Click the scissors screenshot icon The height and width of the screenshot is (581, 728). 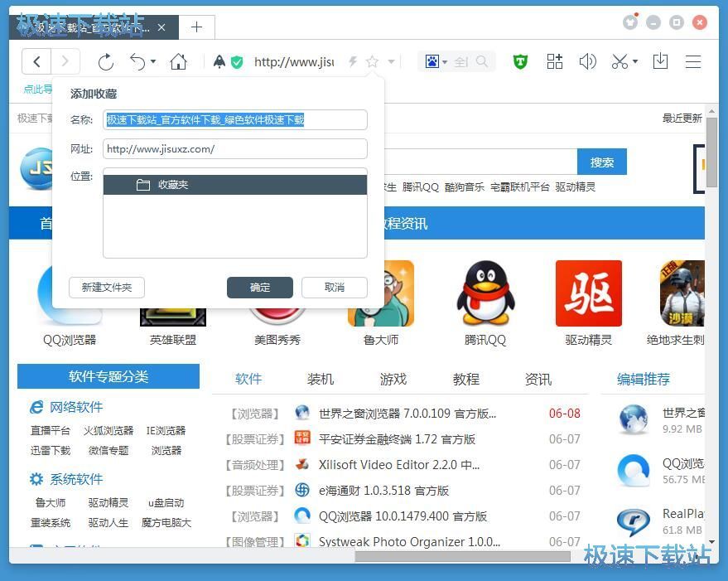(x=620, y=61)
